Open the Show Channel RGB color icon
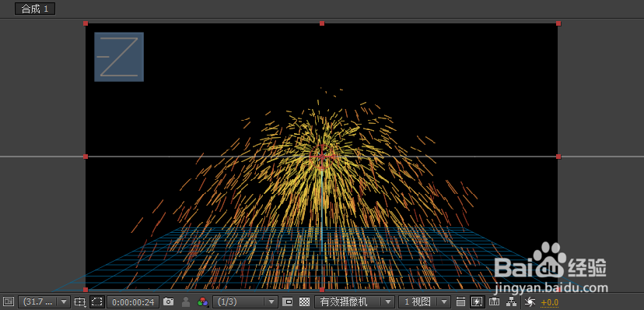644x310 pixels. tap(203, 302)
